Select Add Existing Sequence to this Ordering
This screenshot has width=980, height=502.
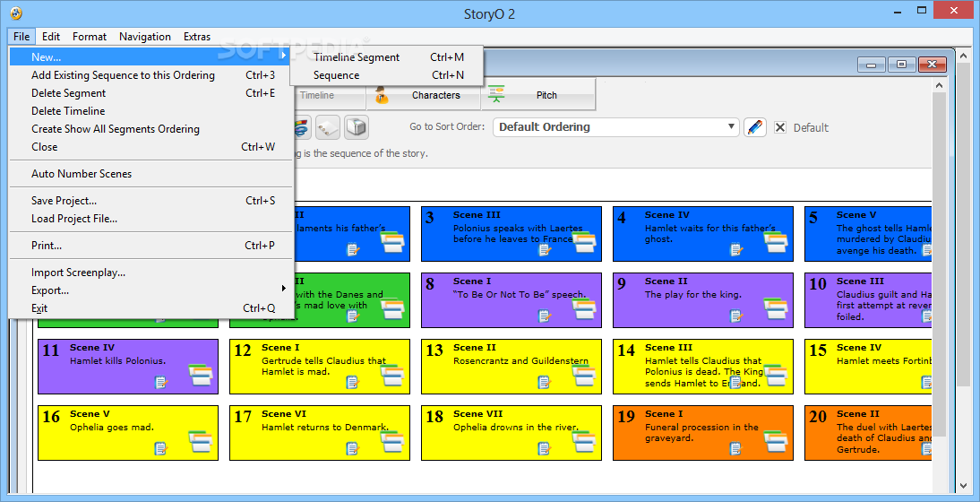click(151, 75)
